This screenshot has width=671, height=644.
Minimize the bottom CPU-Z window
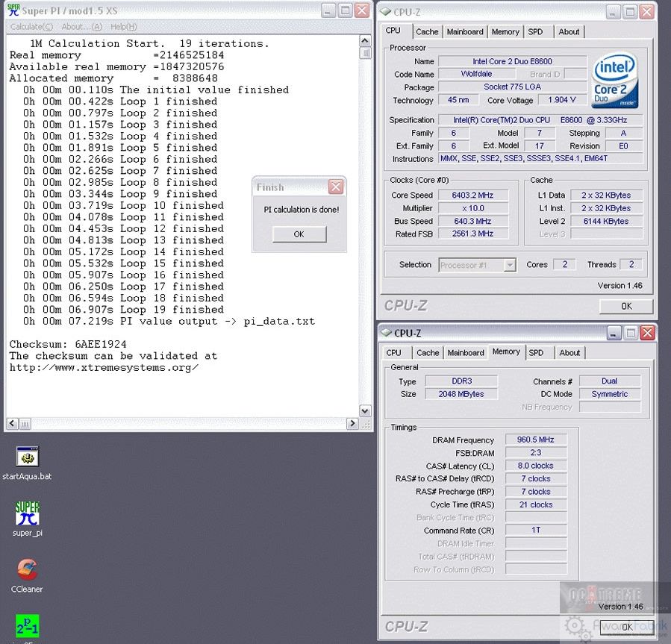(x=614, y=333)
